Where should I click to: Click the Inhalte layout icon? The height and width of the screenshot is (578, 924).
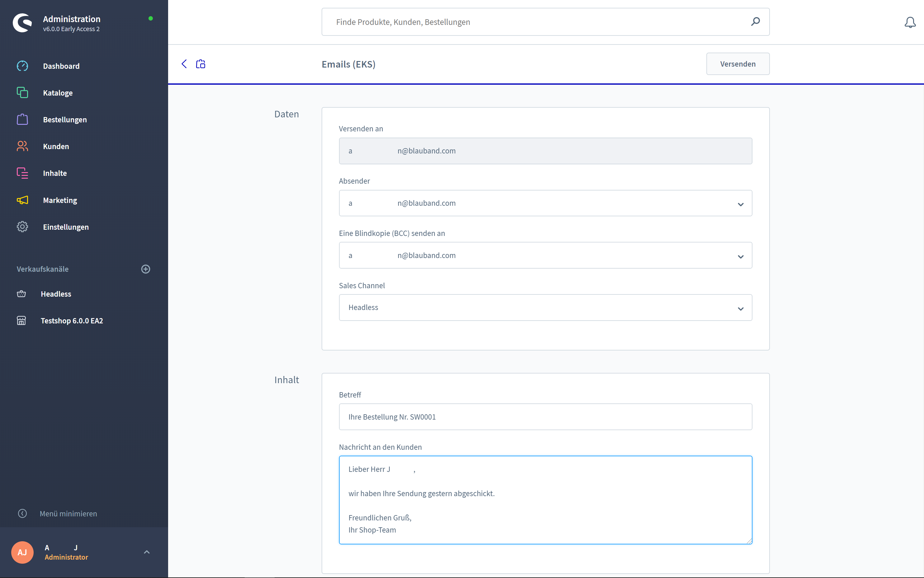22,173
